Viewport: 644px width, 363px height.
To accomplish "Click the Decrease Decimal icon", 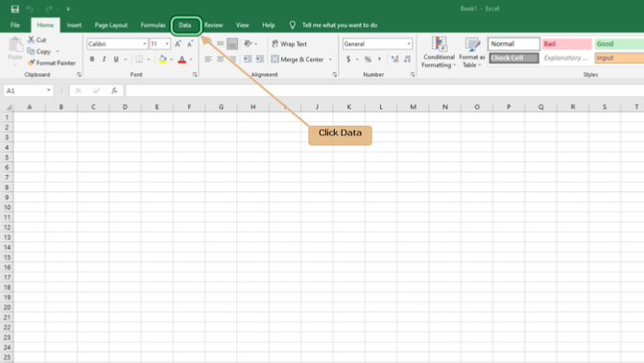I will pos(408,60).
